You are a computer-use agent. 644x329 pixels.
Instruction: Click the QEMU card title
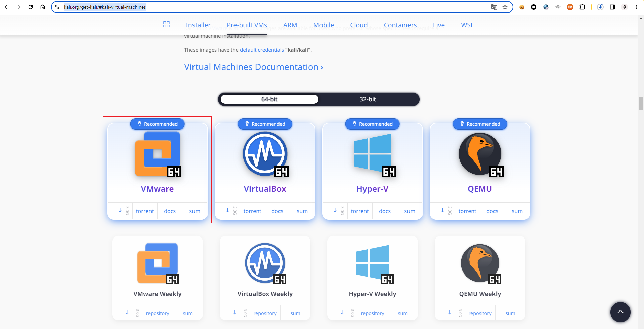pyautogui.click(x=480, y=189)
